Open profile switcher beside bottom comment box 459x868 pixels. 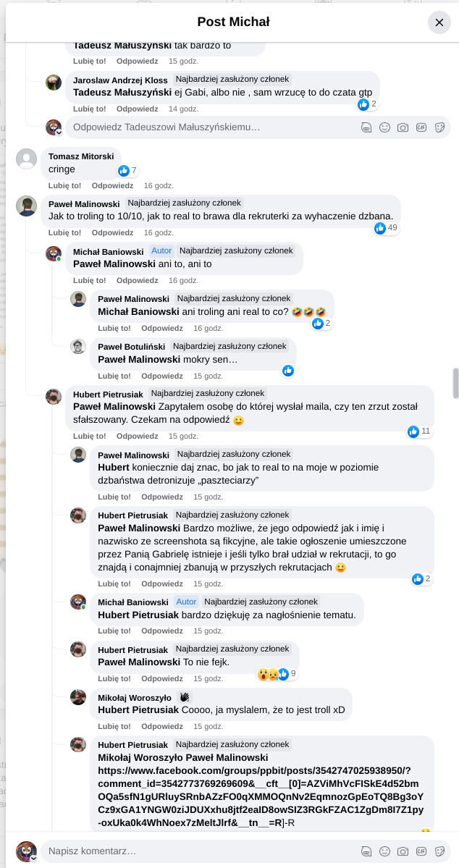[27, 852]
